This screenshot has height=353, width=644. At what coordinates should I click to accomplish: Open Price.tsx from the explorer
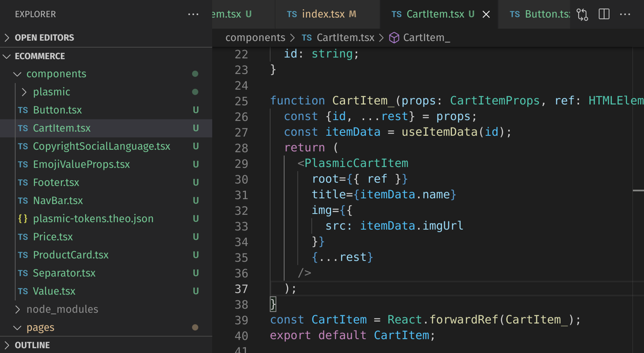point(53,237)
